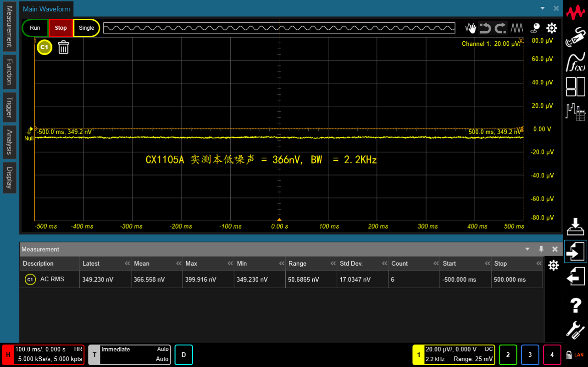Open the wrench and screwdriver utilities icon

576,330
